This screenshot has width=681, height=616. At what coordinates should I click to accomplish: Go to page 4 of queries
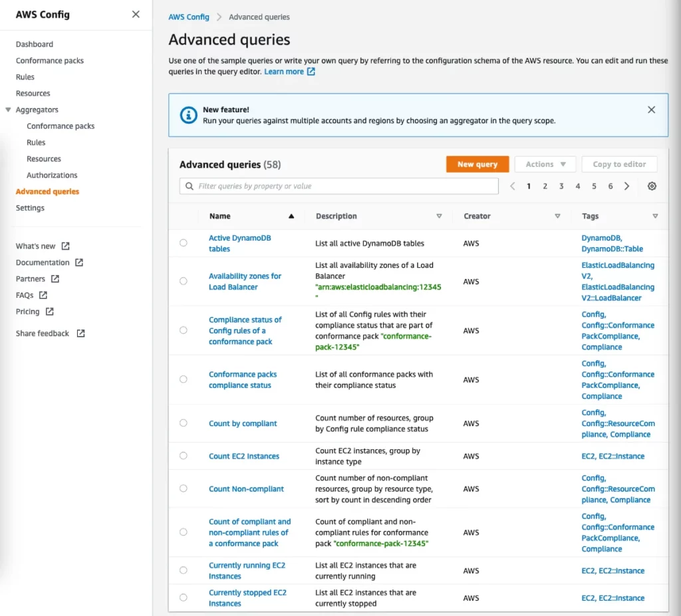(x=578, y=186)
